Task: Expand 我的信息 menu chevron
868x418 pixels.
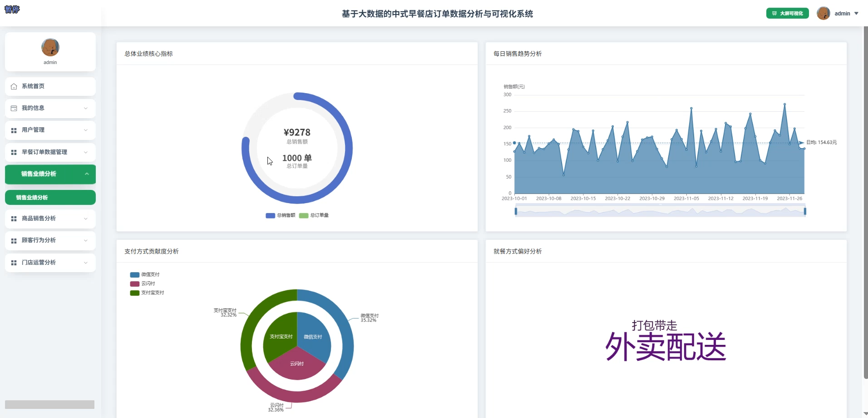Action: coord(86,108)
